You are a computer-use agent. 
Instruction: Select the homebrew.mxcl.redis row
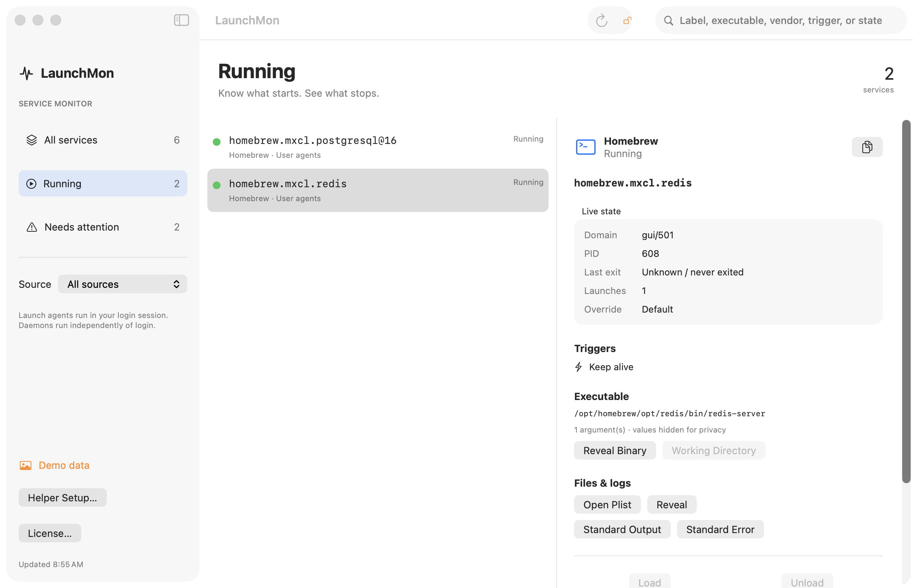[378, 190]
